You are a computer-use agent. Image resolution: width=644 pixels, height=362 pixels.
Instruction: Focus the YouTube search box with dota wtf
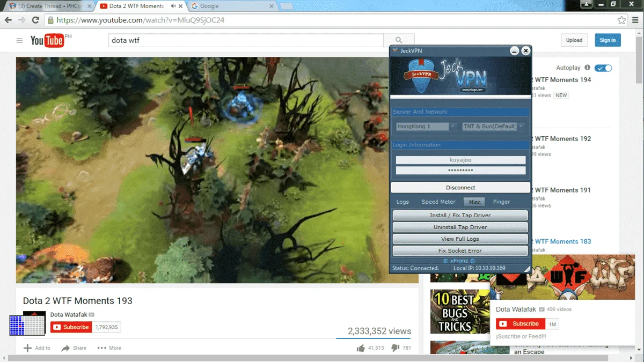click(x=246, y=40)
